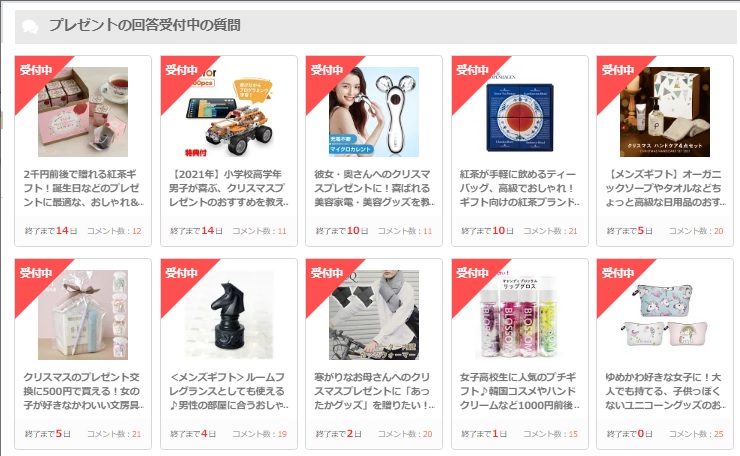Screen dimensions: 740x456
Task: Open the wrapped stationery gift image
Action: pyautogui.click(x=83, y=315)
